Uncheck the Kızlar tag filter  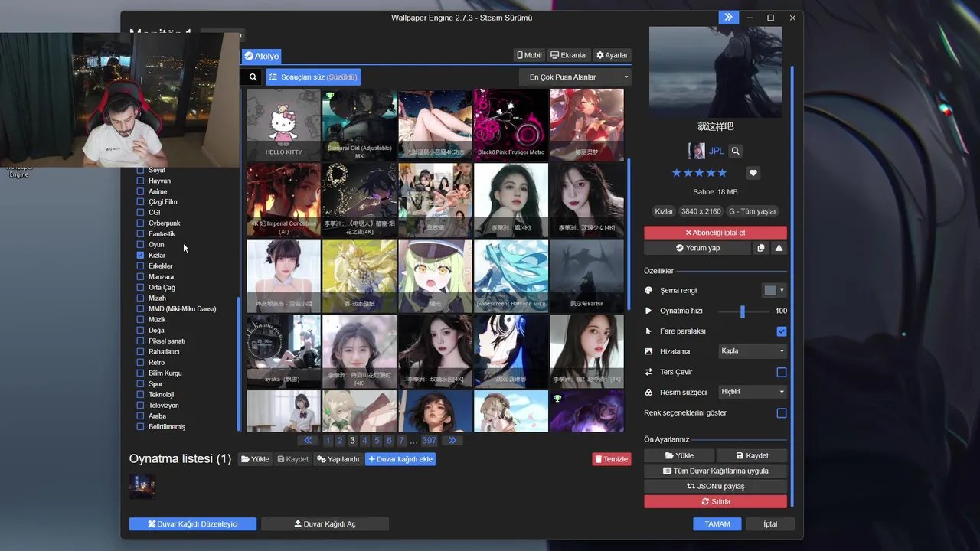pyautogui.click(x=140, y=255)
